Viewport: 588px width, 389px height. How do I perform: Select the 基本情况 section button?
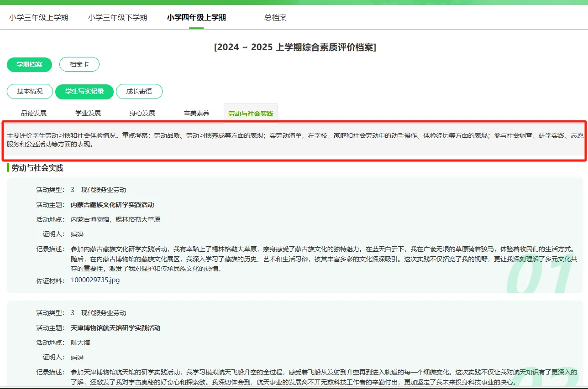[29, 91]
